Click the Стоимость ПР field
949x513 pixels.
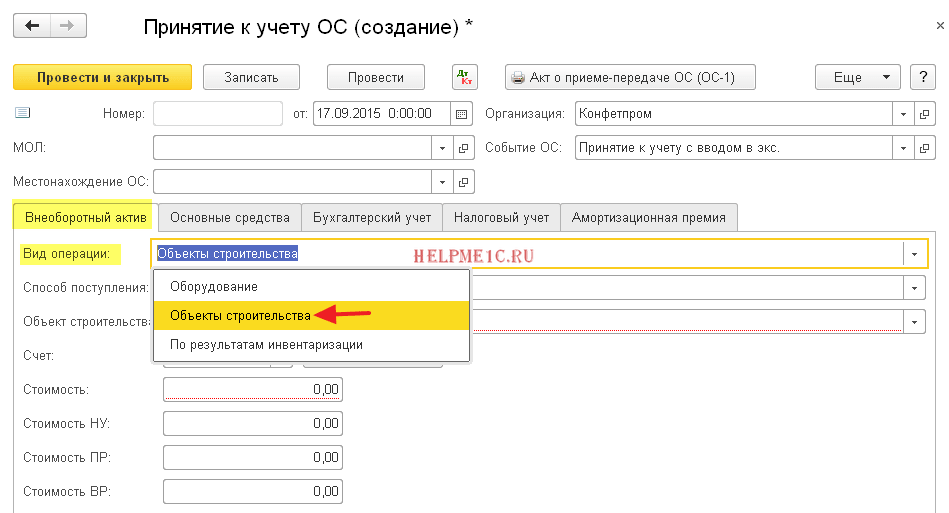253,457
